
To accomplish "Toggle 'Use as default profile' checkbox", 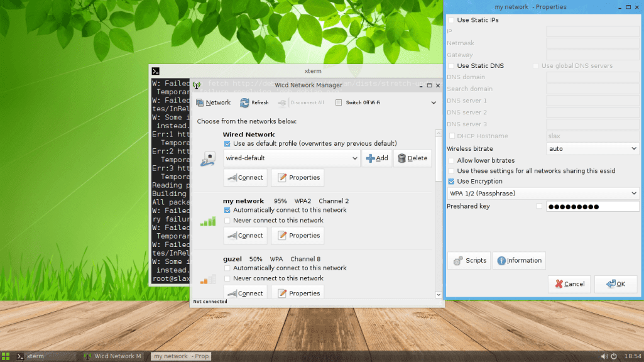I will [227, 144].
